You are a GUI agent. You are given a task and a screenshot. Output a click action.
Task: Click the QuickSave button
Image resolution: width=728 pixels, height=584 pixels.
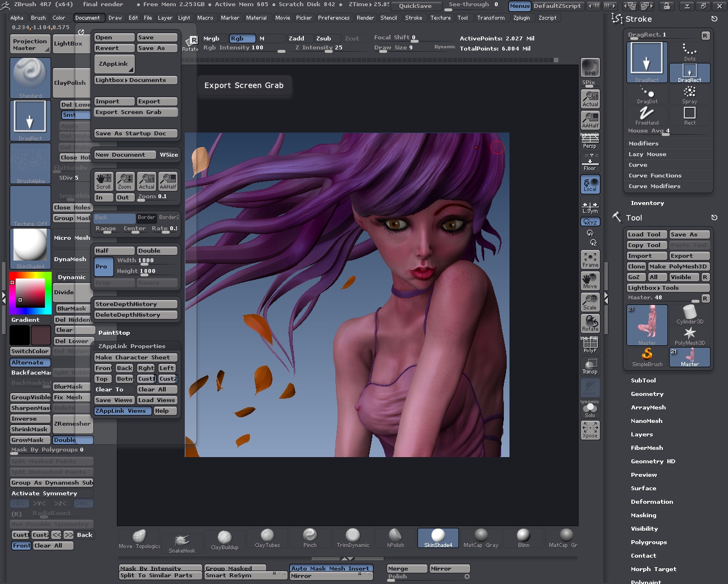tap(415, 6)
